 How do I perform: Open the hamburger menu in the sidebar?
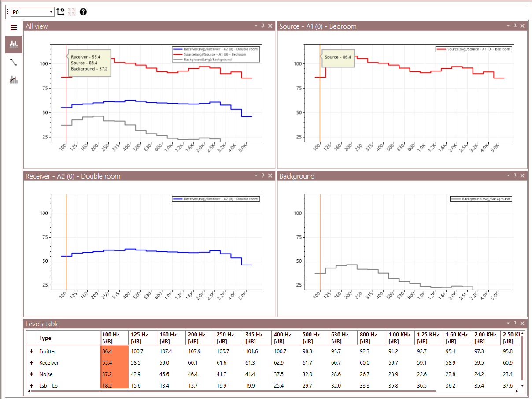click(x=14, y=27)
